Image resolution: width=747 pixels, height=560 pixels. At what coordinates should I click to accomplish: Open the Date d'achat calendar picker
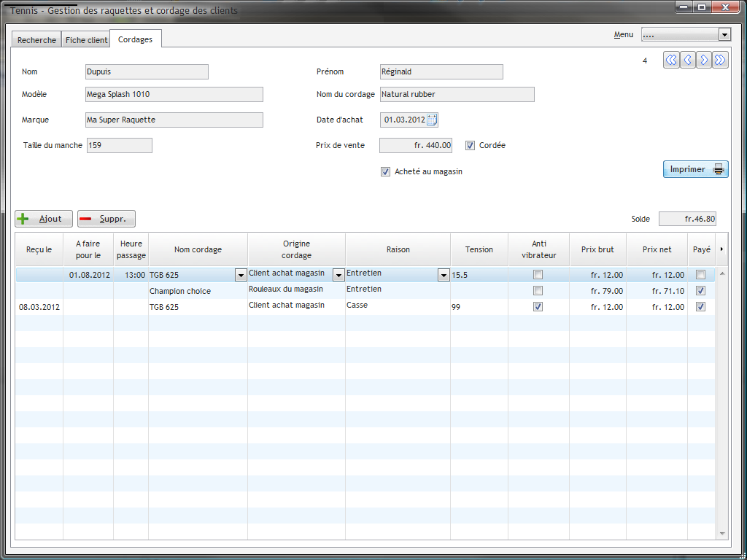(x=432, y=120)
